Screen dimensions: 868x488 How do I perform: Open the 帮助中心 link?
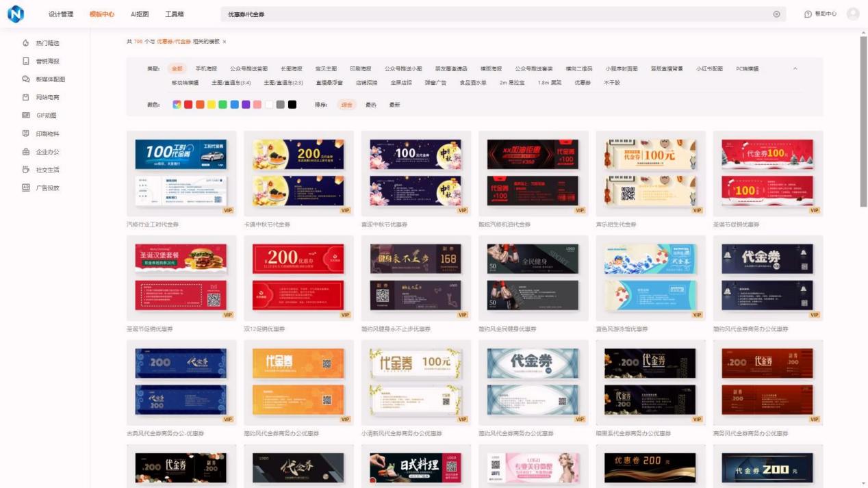tap(821, 14)
